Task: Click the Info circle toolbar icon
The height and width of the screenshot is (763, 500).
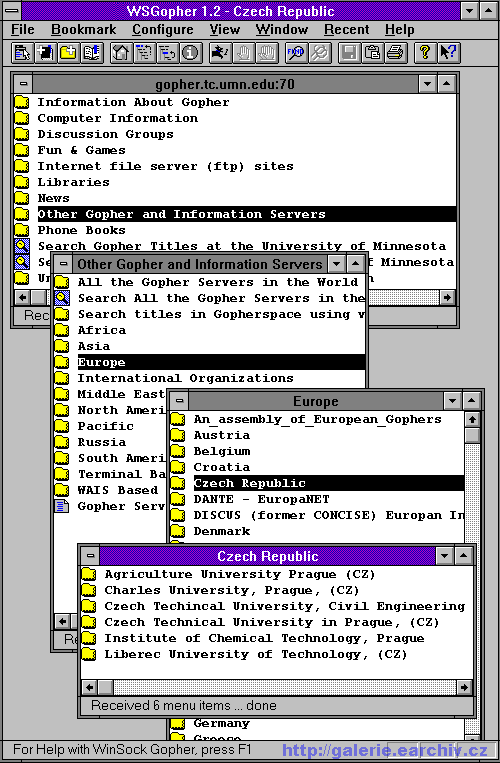Action: [191, 52]
